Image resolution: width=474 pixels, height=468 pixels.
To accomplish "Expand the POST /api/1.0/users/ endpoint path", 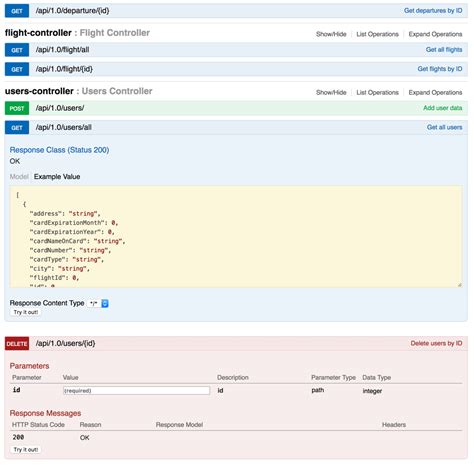I will pyautogui.click(x=60, y=108).
